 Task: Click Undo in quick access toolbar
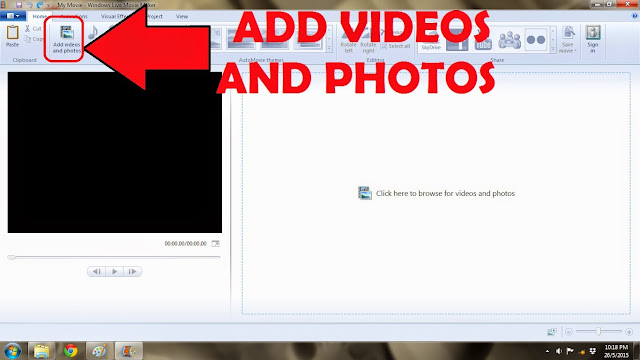coord(29,5)
